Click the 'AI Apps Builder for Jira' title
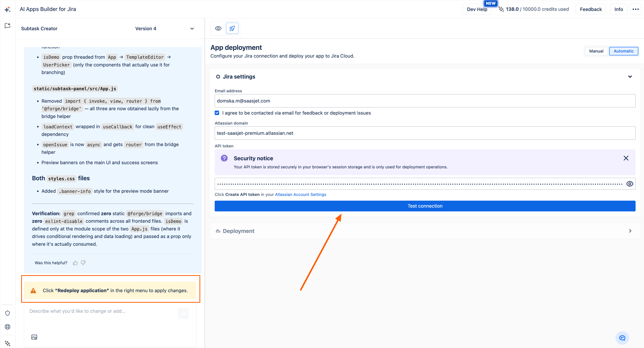This screenshot has width=644, height=348. tap(48, 9)
